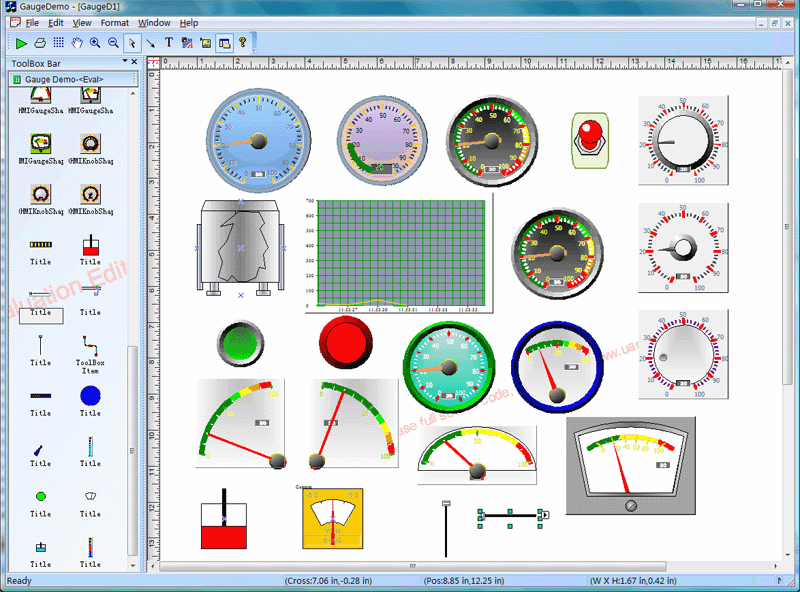Click the Zoom In magnifier
800x592 pixels.
pos(95,43)
